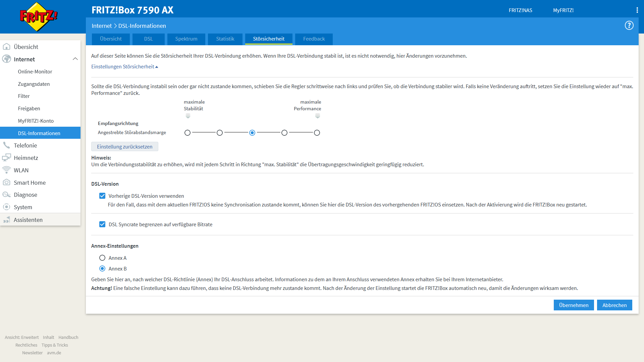
Task: Collapse Einstellungen Störsicherheit section
Action: (x=124, y=67)
